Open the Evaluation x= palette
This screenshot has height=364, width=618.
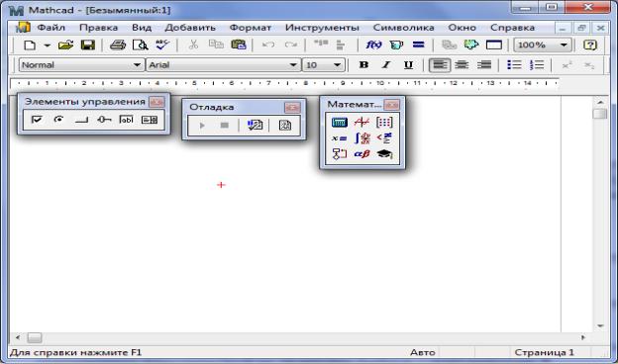click(339, 138)
